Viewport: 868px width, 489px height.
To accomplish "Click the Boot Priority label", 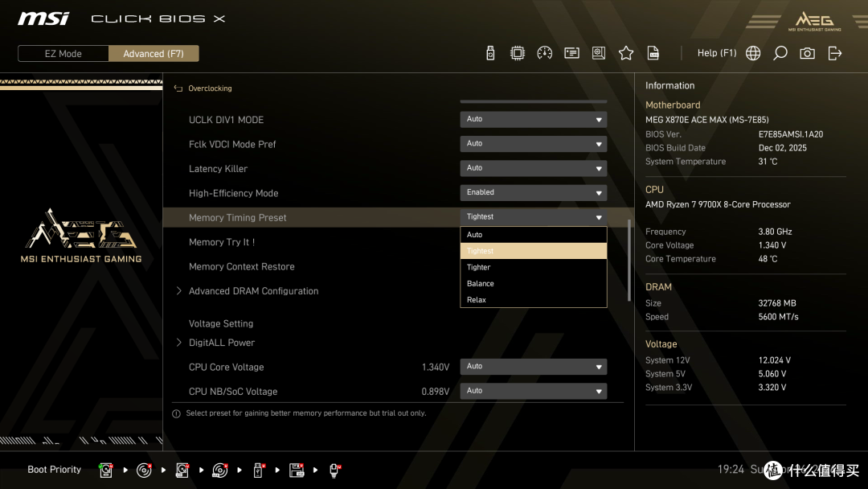I will point(55,470).
